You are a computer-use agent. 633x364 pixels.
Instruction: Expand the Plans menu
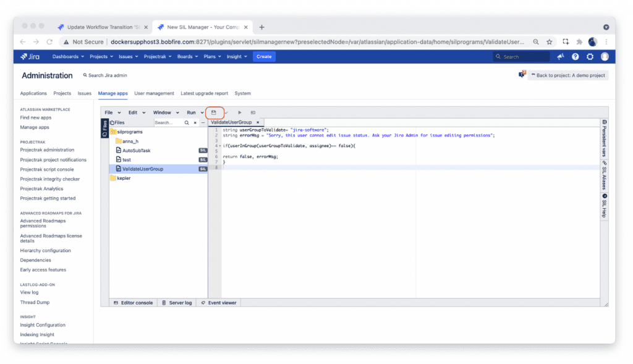(213, 56)
